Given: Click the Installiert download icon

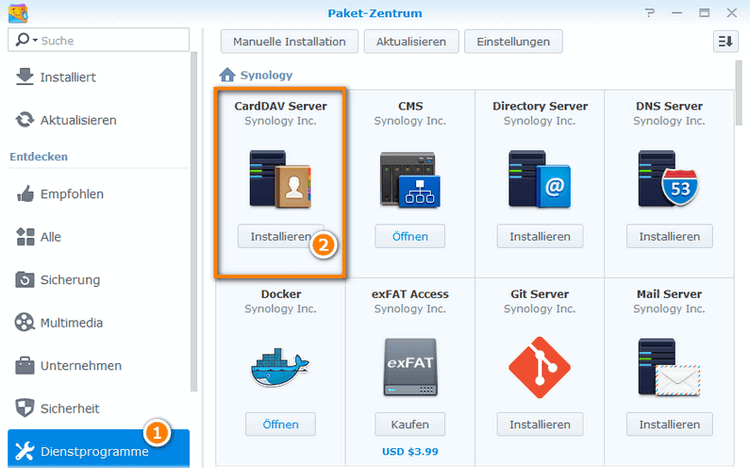Looking at the screenshot, I should [24, 77].
